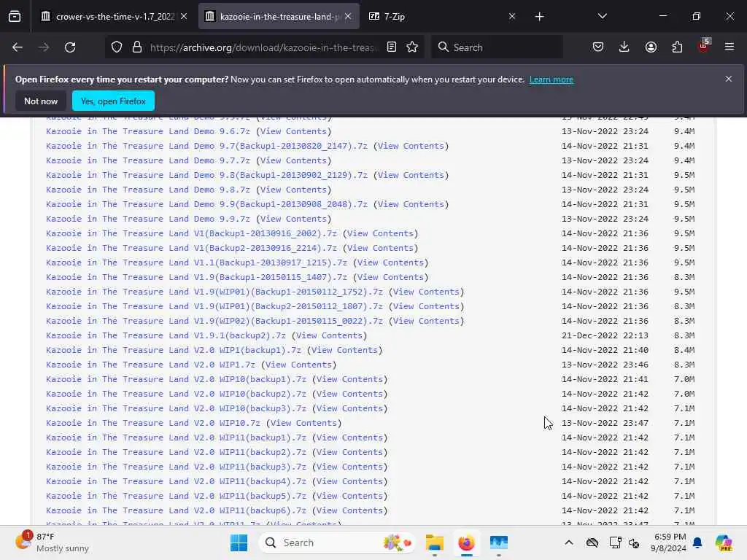The width and height of the screenshot is (747, 560).
Task: Download Demo 9.9.7z archive
Action: click(147, 219)
